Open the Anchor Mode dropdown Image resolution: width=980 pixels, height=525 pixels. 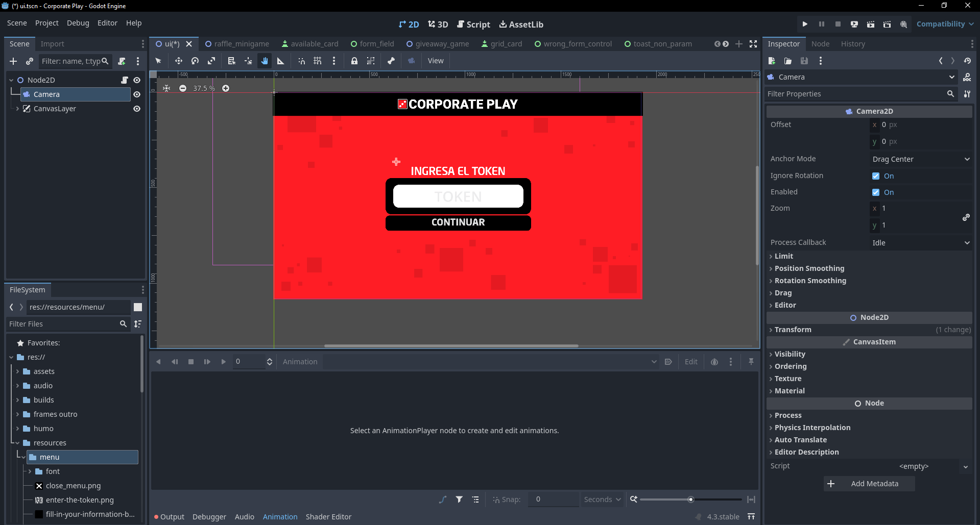pos(920,159)
